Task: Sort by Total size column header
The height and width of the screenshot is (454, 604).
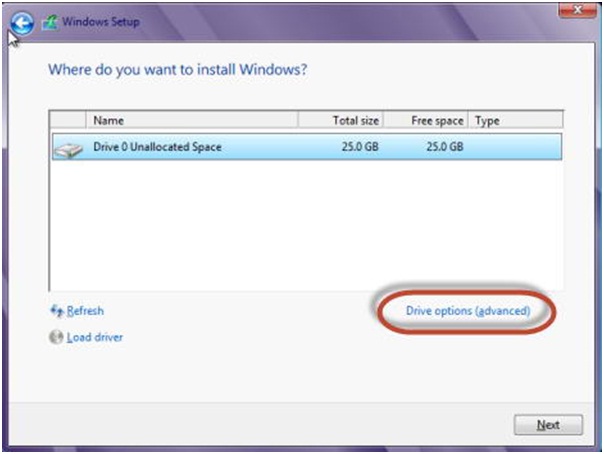Action: (341, 120)
